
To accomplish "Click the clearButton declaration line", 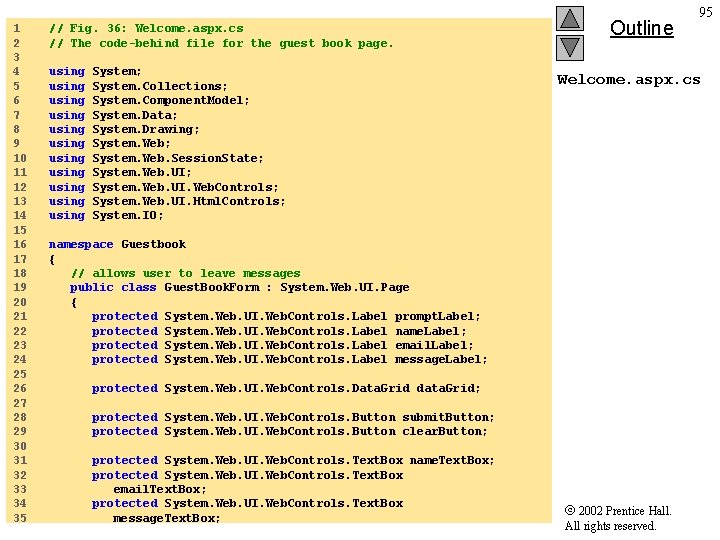I will tap(290, 432).
